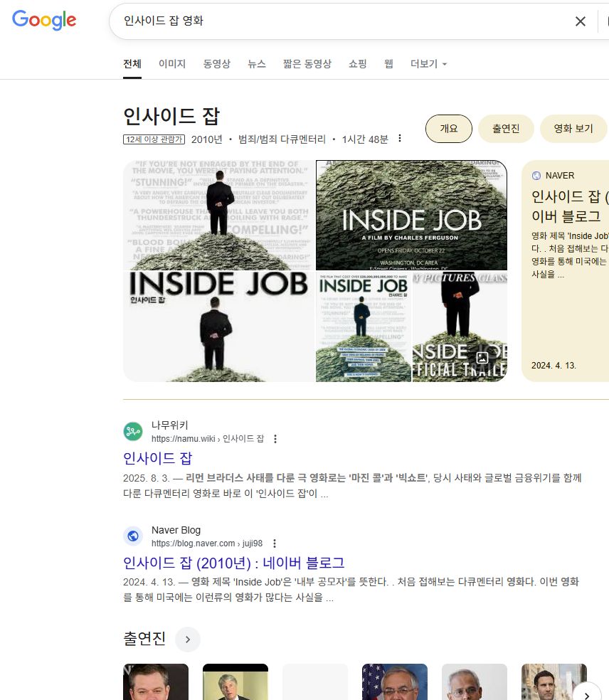Viewport: 609px width, 700px height.
Task: Expand 출연진 section with arrow button
Action: coord(188,640)
